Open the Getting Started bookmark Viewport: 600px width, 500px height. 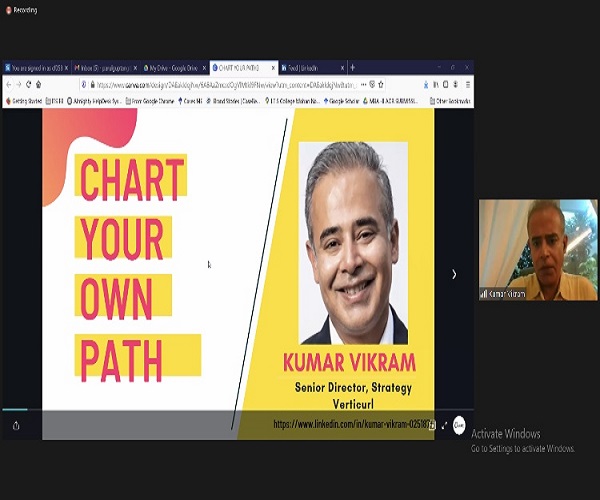click(x=24, y=101)
